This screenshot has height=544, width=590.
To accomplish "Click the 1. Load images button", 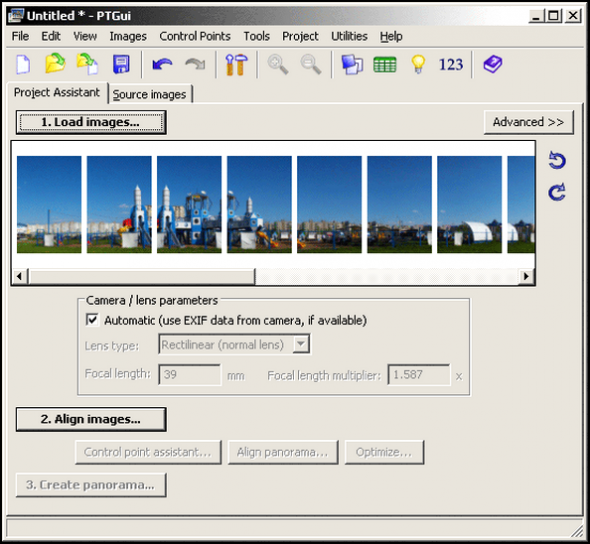I will (x=91, y=122).
